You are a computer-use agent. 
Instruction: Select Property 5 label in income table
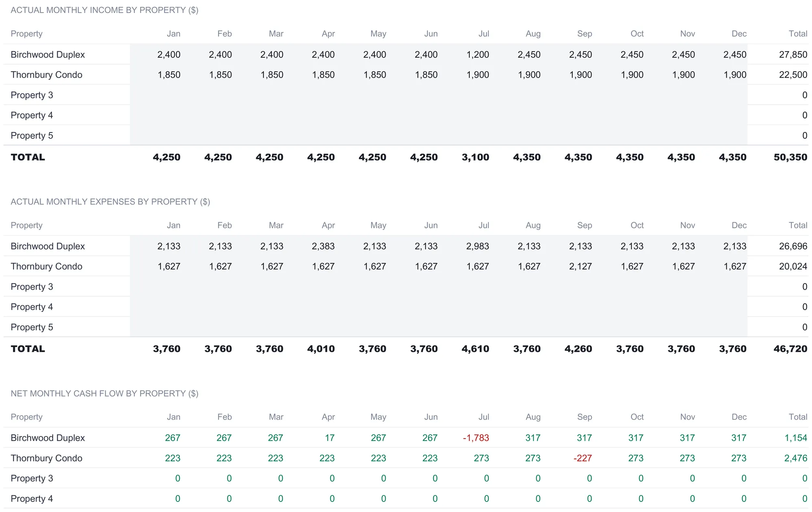click(32, 136)
